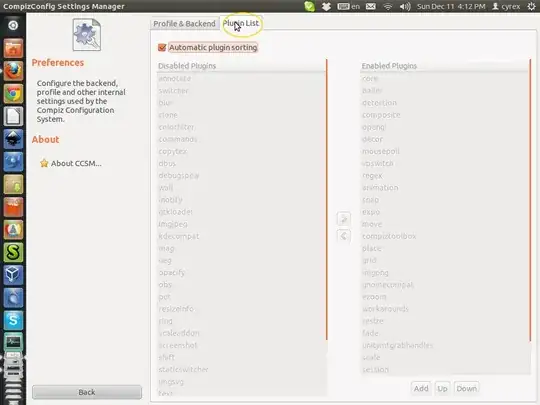Click the green S launcher icon
This screenshot has width=540, height=405.
pos(13,252)
